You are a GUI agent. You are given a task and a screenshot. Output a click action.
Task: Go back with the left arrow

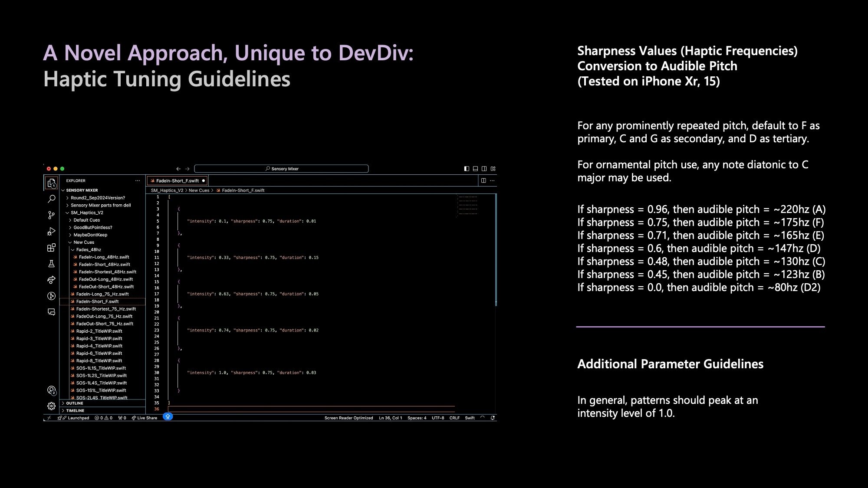[178, 169]
